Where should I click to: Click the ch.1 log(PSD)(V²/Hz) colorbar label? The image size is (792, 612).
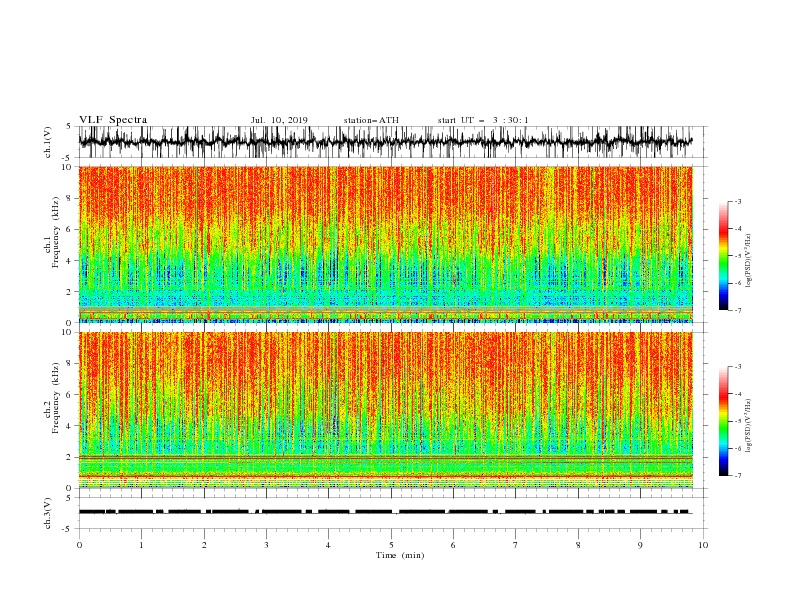click(x=748, y=261)
